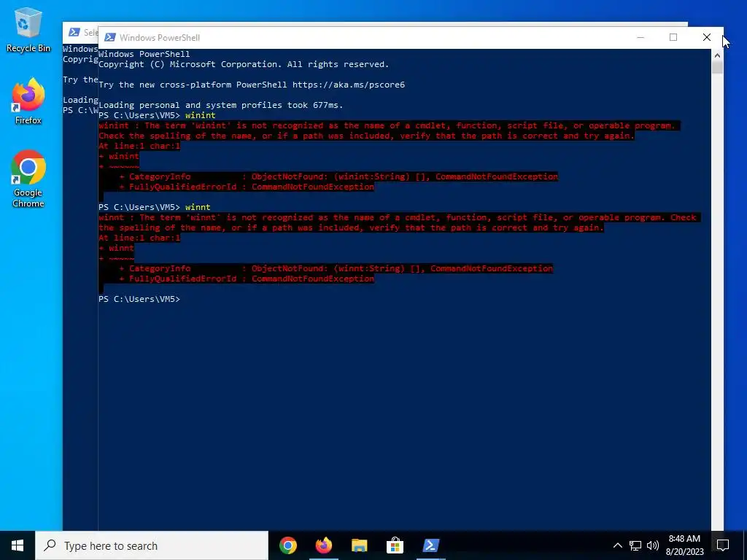Viewport: 747px width, 560px height.
Task: Click the 'PS C:\Users\VM5> winint' command line
Action: (x=158, y=115)
